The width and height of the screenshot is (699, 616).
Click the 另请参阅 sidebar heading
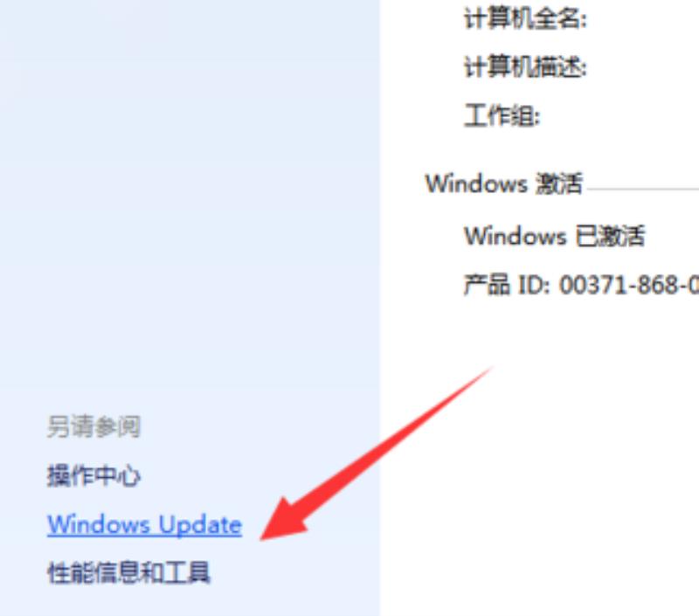[93, 426]
